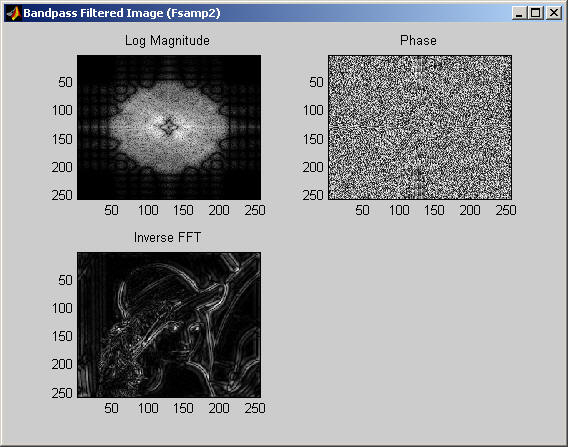Select the Log Magnitude plot image
The width and height of the screenshot is (568, 447).
169,128
